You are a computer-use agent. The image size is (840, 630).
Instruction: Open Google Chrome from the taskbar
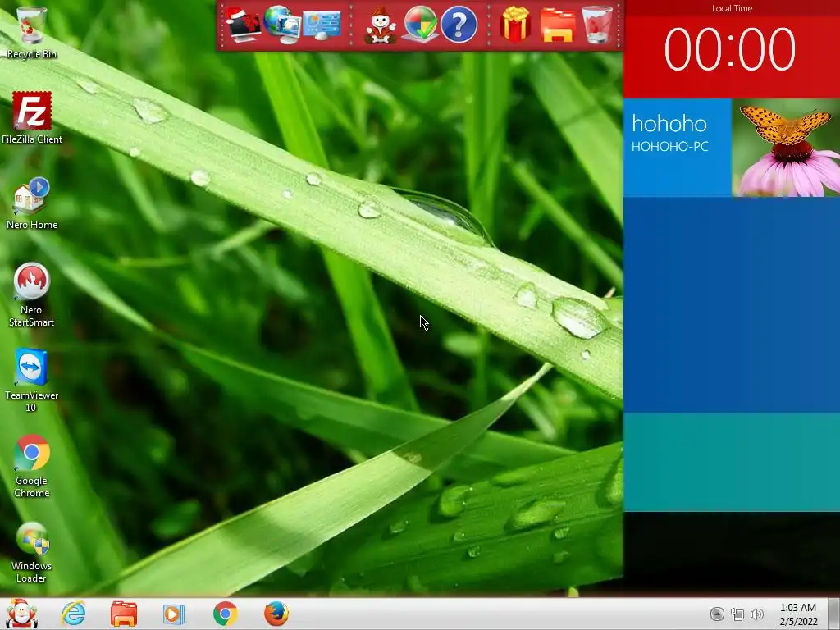click(225, 614)
